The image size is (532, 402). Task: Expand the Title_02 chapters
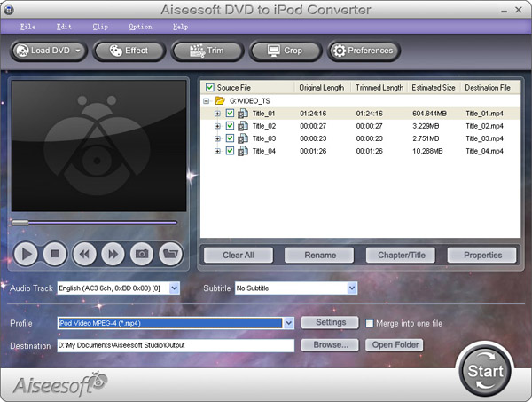(x=217, y=126)
